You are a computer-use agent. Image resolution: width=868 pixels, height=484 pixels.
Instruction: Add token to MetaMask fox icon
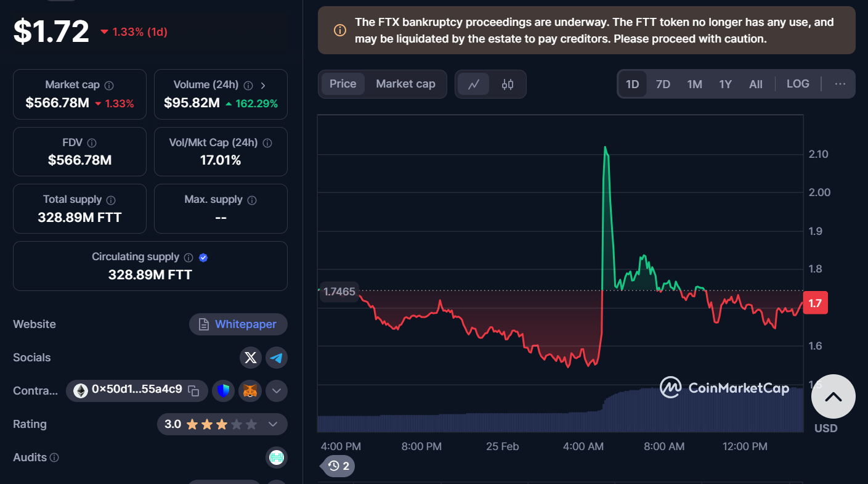tap(250, 390)
